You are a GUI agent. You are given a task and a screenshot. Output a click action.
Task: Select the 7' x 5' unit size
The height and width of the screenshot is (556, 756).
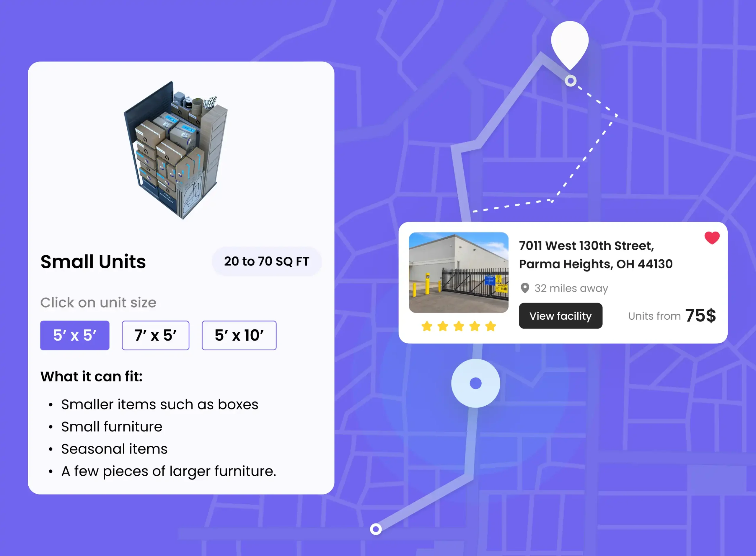click(x=155, y=335)
